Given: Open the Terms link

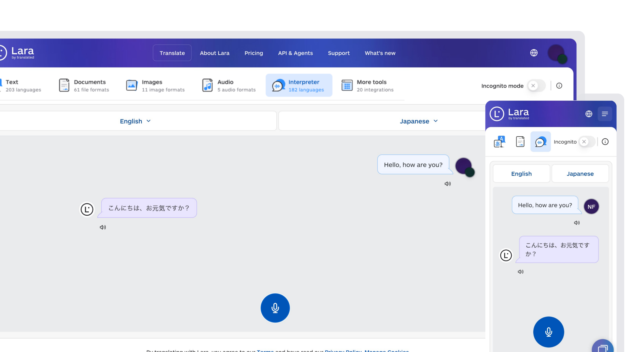Looking at the screenshot, I should coord(265,350).
